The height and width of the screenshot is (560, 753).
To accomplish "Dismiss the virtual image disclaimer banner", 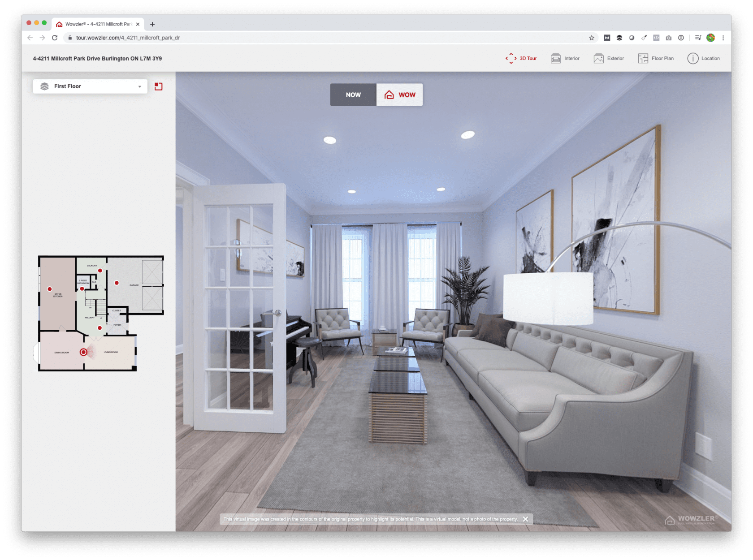I will [525, 519].
